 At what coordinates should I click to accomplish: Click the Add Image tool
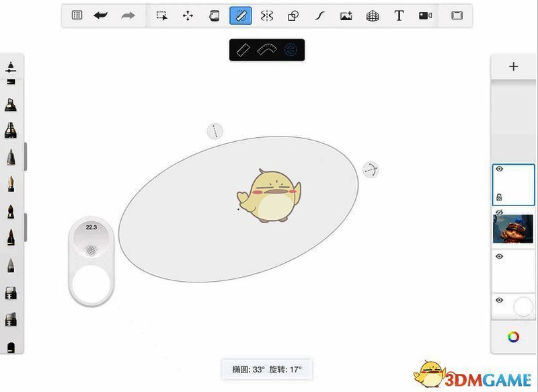(346, 15)
